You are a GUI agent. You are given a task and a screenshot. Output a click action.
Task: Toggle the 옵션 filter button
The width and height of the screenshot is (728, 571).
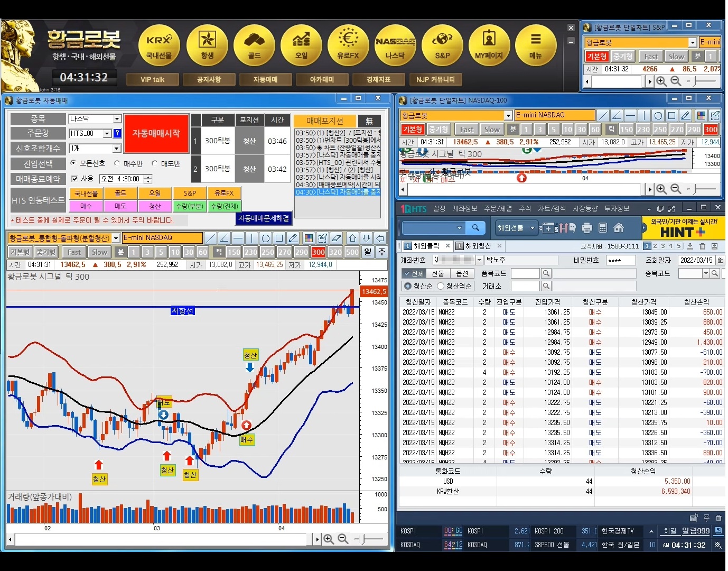(462, 273)
